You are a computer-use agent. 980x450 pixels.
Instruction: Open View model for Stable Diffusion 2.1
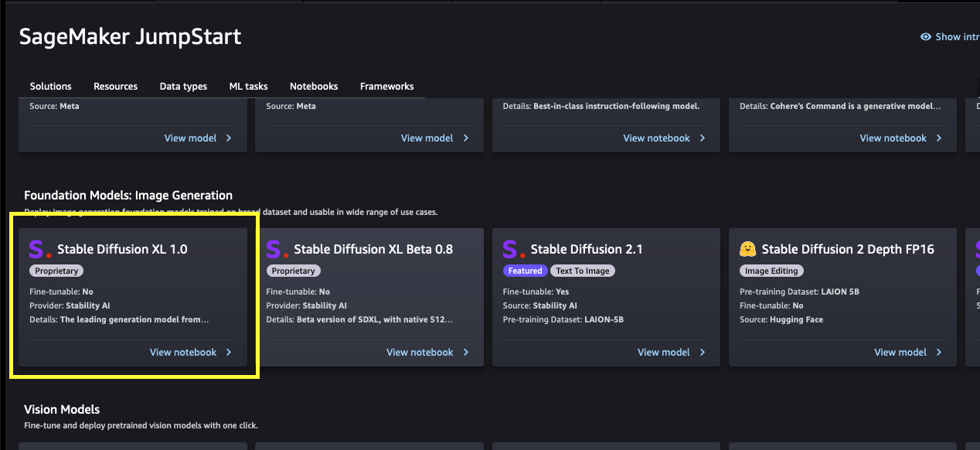[x=664, y=353]
